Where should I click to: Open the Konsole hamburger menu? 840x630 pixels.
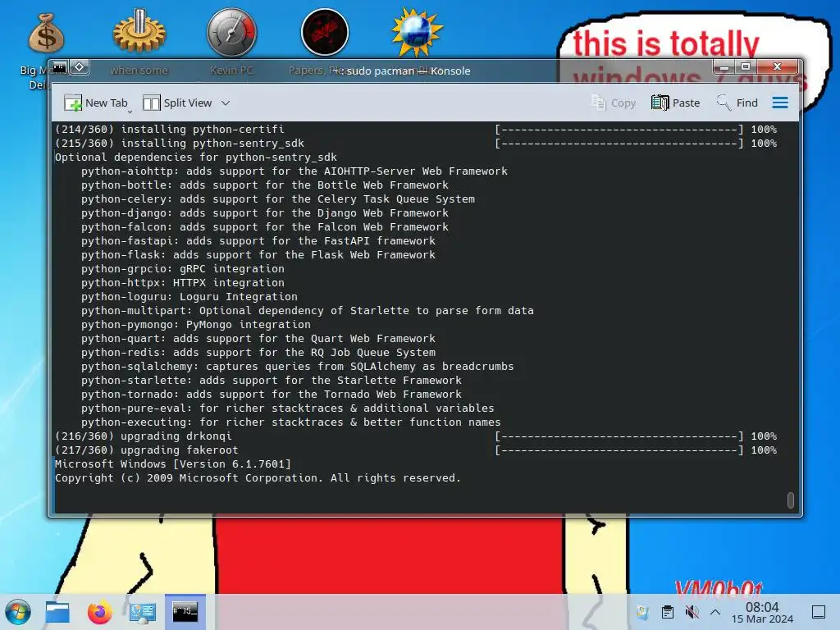[780, 103]
